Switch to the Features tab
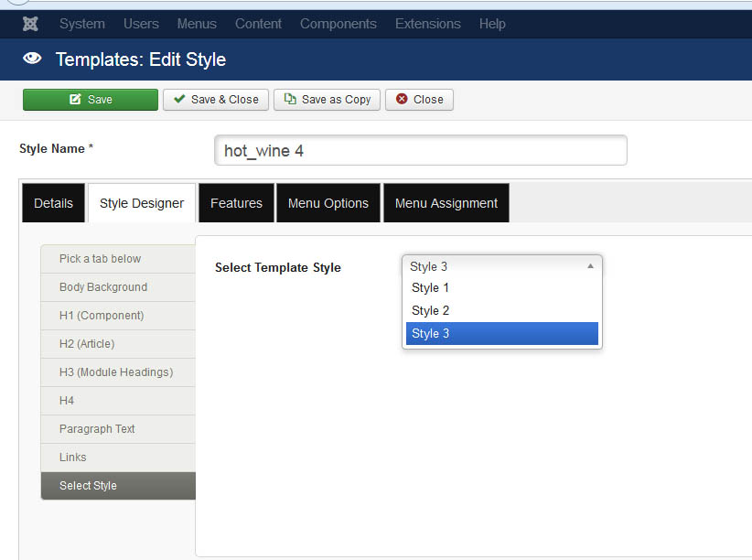Screen dimensions: 752x560 click(x=236, y=203)
